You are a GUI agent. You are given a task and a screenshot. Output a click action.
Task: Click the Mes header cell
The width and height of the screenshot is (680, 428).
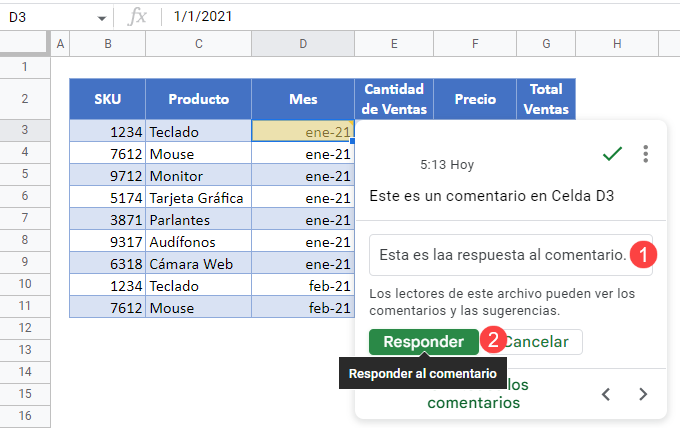303,99
